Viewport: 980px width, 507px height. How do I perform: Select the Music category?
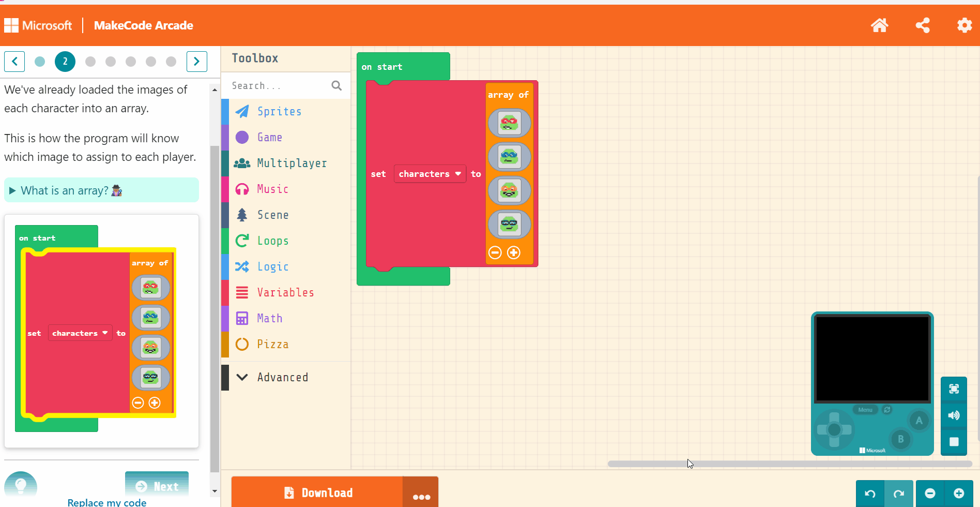point(272,189)
